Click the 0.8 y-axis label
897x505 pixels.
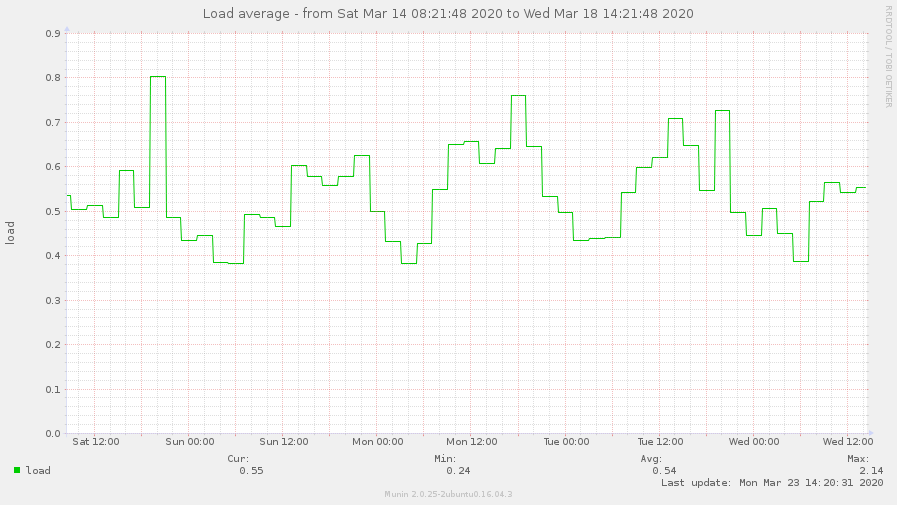[x=53, y=78]
